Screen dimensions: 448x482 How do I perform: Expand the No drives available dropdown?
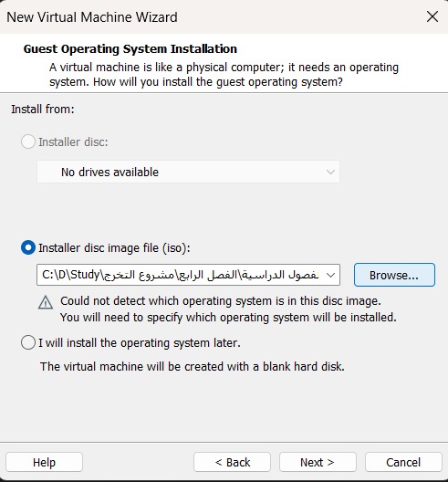click(188, 172)
